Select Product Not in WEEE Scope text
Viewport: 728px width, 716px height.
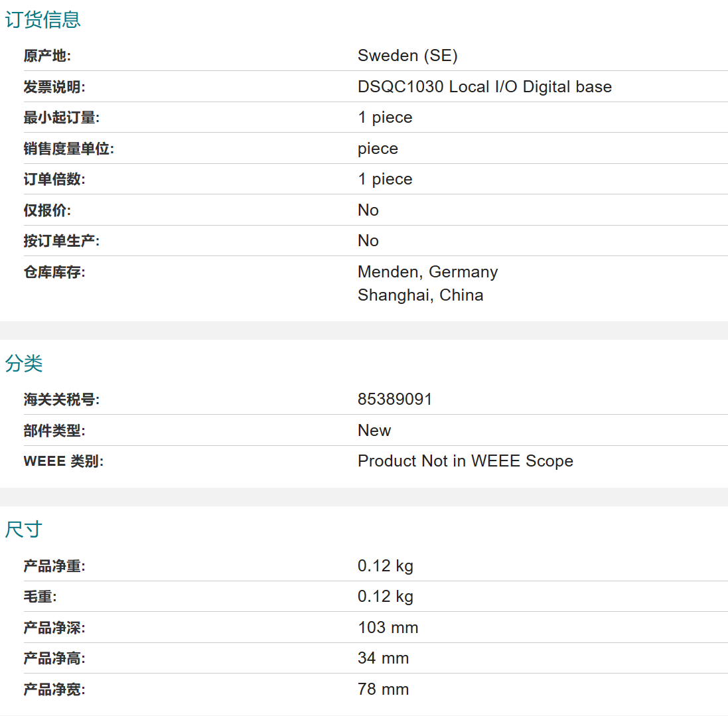point(466,461)
